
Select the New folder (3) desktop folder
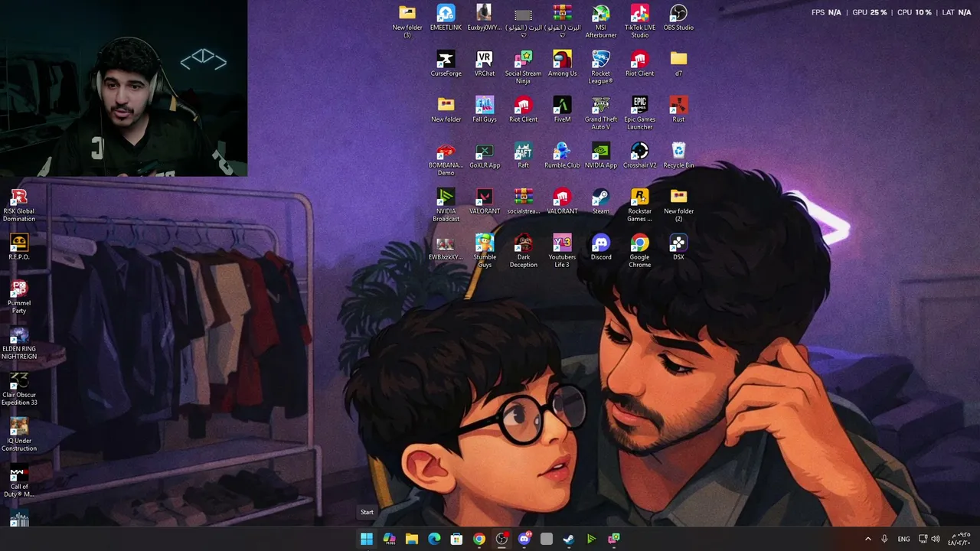407,21
